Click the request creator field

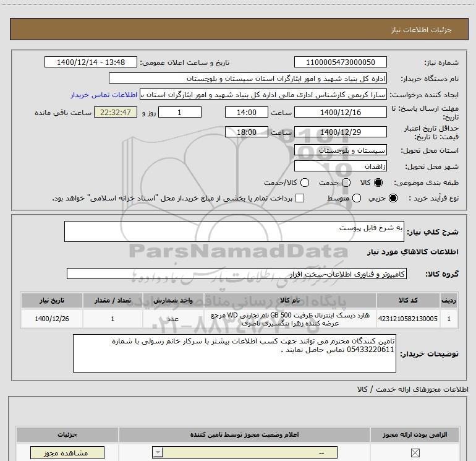pyautogui.click(x=263, y=95)
